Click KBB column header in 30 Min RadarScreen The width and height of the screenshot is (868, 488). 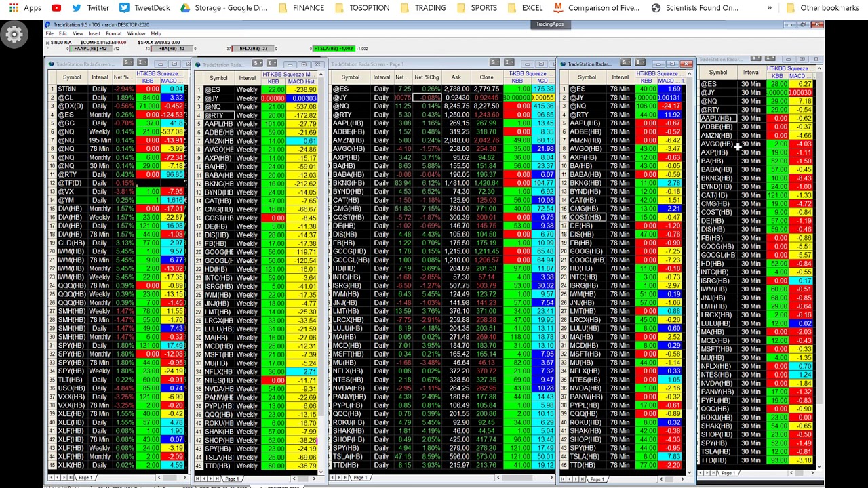pos(777,76)
